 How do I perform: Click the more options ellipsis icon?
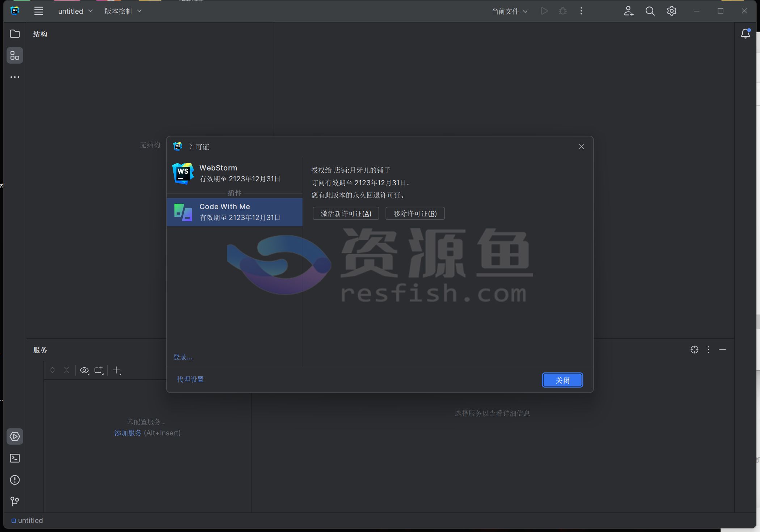point(580,11)
